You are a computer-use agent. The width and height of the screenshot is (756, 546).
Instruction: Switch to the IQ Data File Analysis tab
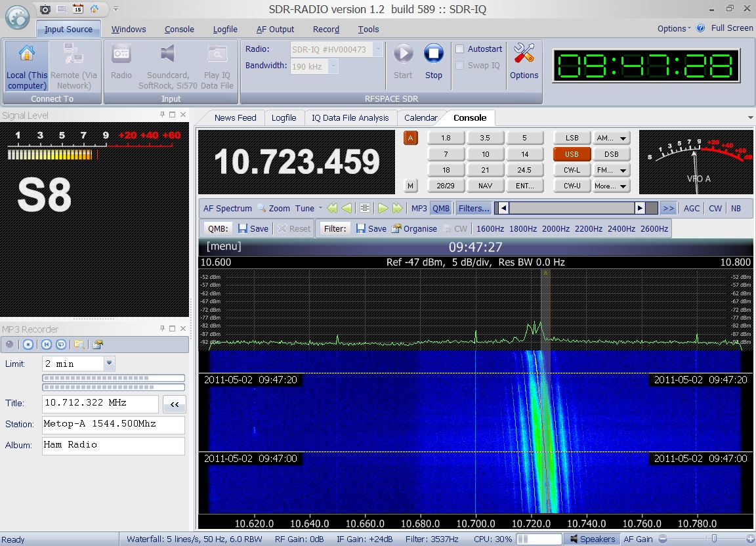[350, 117]
